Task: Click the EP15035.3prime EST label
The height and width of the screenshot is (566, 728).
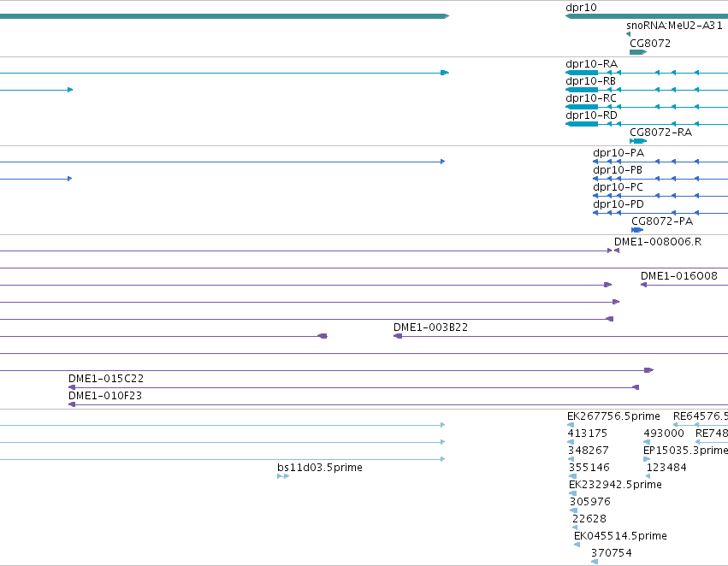Action: coord(685,451)
